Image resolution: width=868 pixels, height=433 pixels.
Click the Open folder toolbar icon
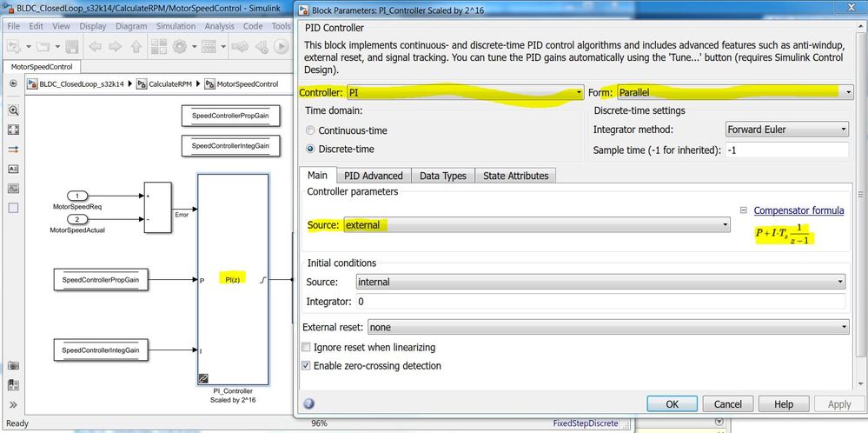pyautogui.click(x=42, y=47)
